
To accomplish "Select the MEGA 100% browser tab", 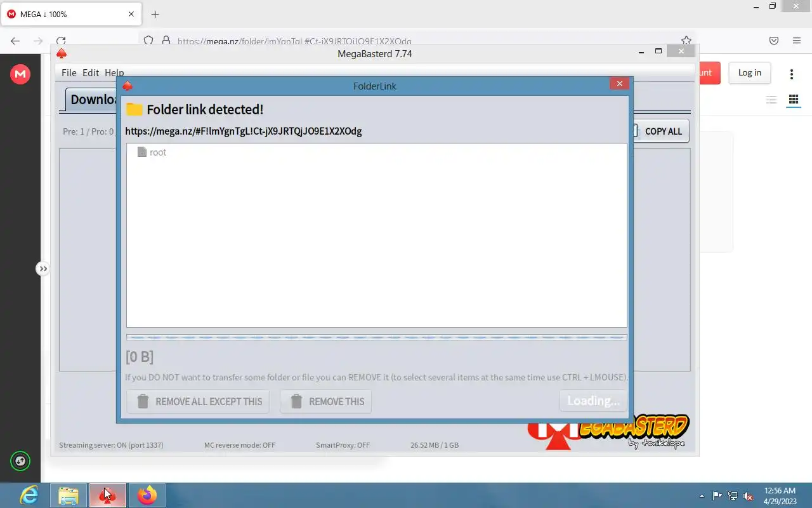I will [x=70, y=14].
